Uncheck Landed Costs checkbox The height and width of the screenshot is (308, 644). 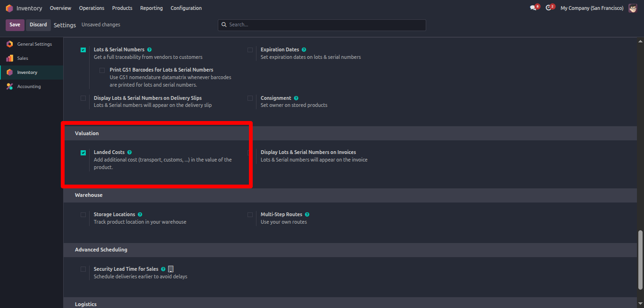(x=83, y=153)
